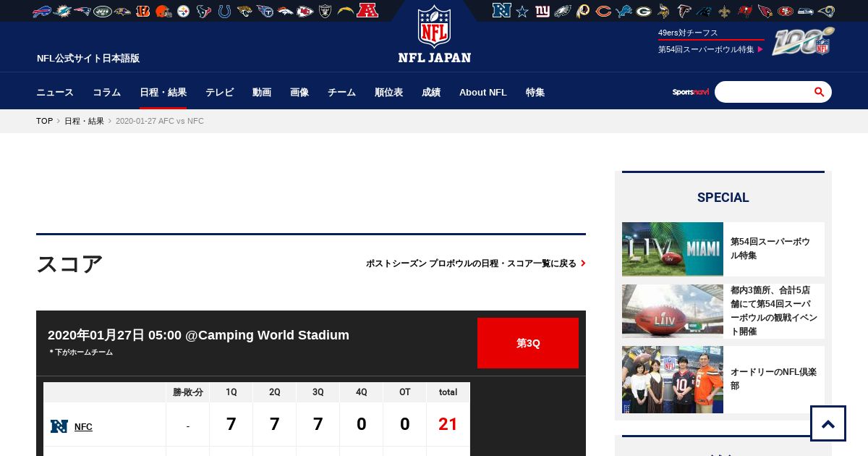This screenshot has width=868, height=456.
Task: Open the ニュース menu
Action: (x=55, y=92)
